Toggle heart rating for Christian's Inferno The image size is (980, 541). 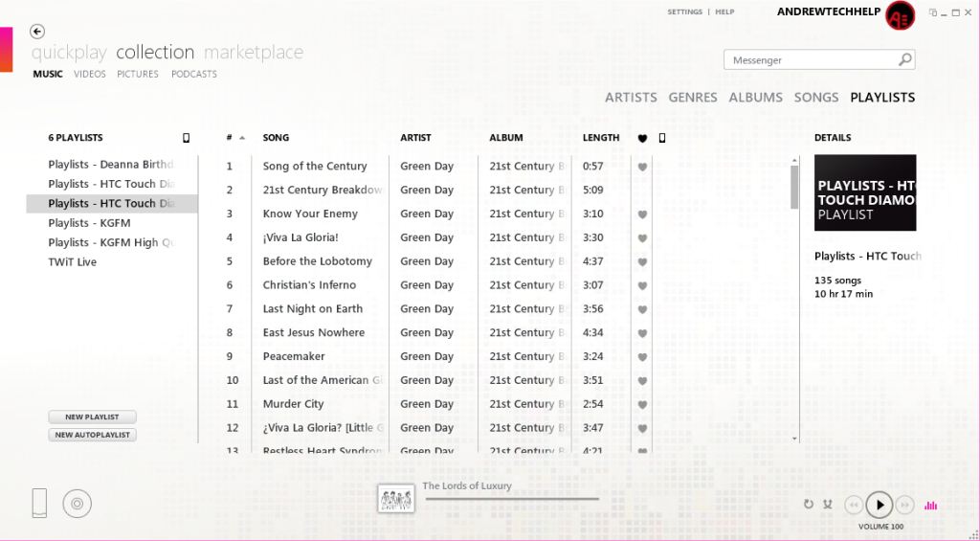coord(642,286)
